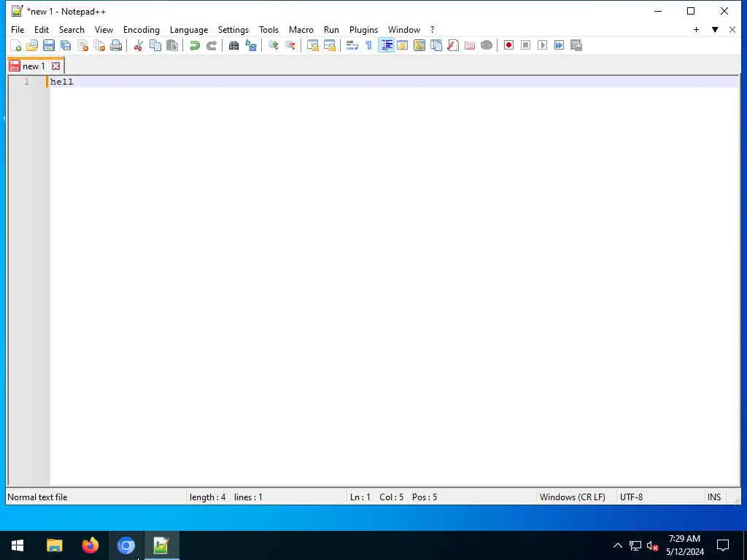Click the User Defined Language icon
747x560 pixels.
403,45
